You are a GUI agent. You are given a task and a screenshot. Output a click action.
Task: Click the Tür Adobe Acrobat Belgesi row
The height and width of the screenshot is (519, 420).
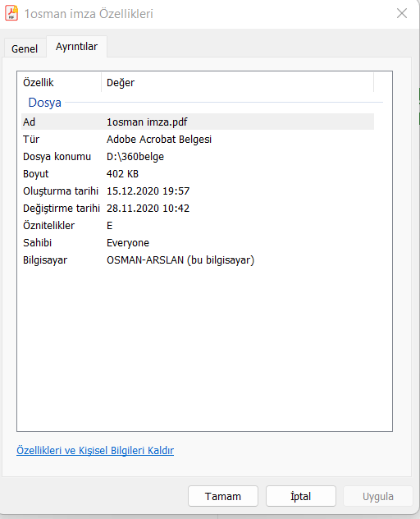[198, 140]
